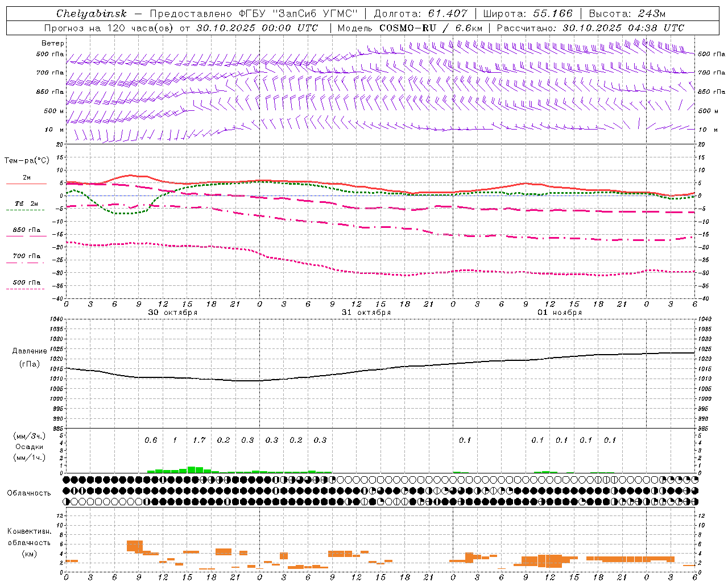Click the 'Широта: 55.166' value
728x582 pixels.
[528, 14]
